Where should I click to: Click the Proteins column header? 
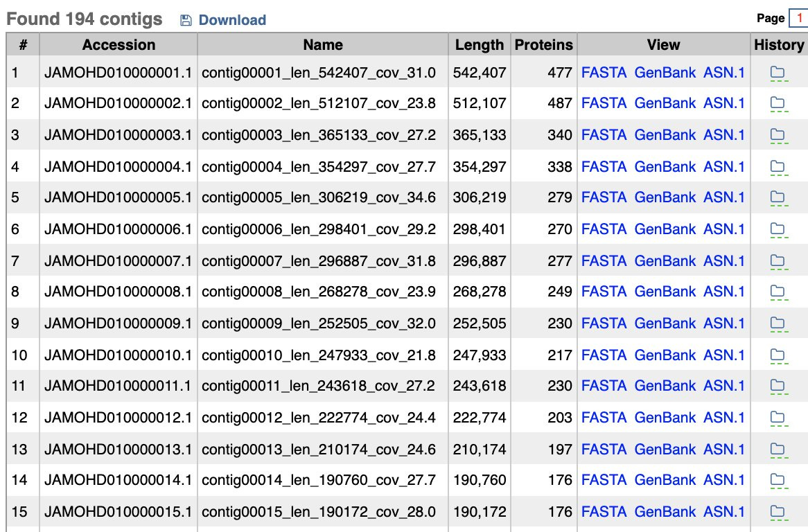(544, 45)
